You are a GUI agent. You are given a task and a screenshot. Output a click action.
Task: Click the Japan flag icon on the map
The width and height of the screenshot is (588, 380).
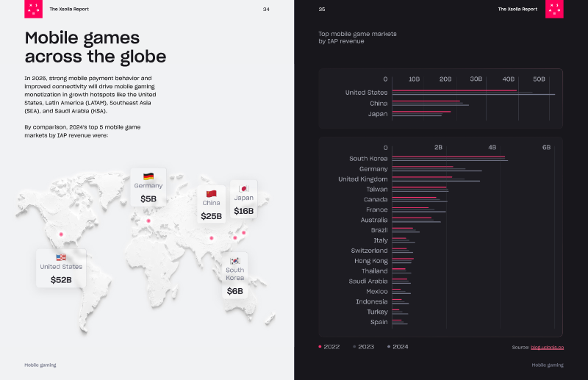pyautogui.click(x=243, y=188)
